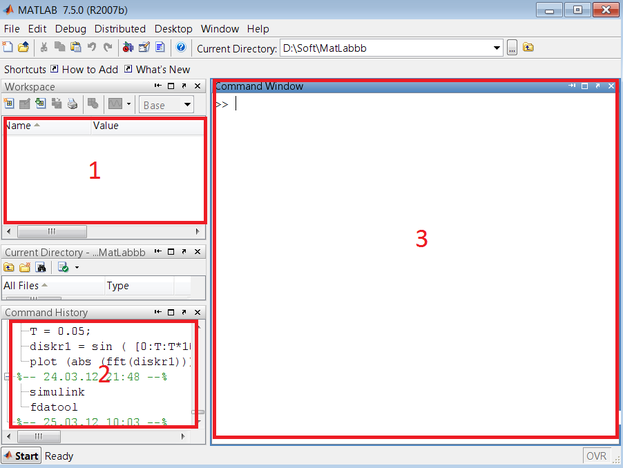Open the Debug menu
Screen dimensions: 623x468
70,29
